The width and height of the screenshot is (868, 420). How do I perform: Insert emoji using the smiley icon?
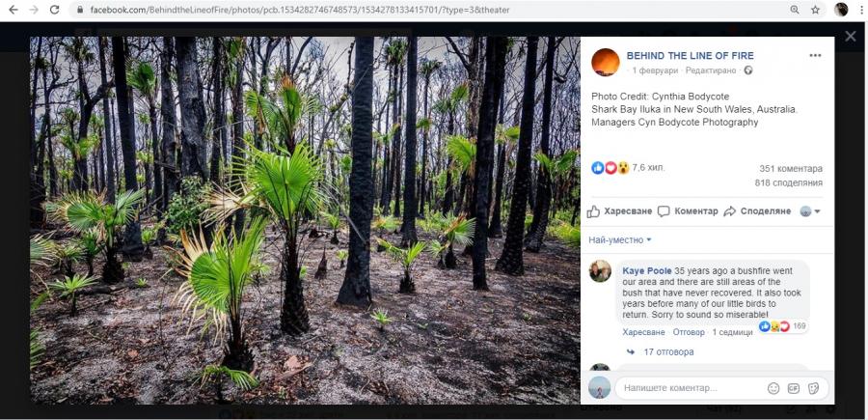coord(773,388)
